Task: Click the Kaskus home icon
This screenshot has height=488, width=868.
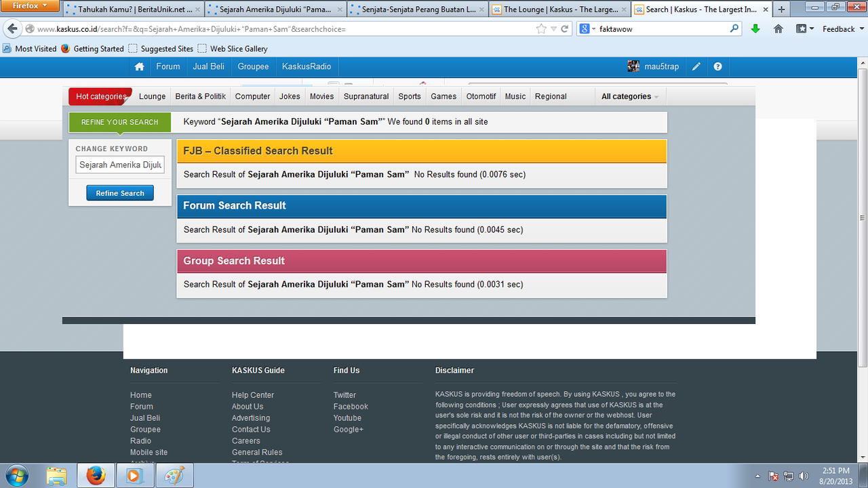Action: click(x=140, y=66)
